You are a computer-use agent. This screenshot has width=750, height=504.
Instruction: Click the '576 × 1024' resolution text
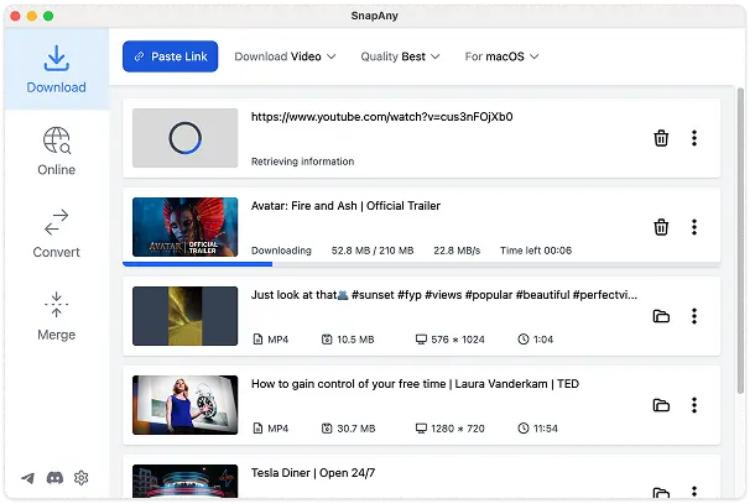point(458,340)
